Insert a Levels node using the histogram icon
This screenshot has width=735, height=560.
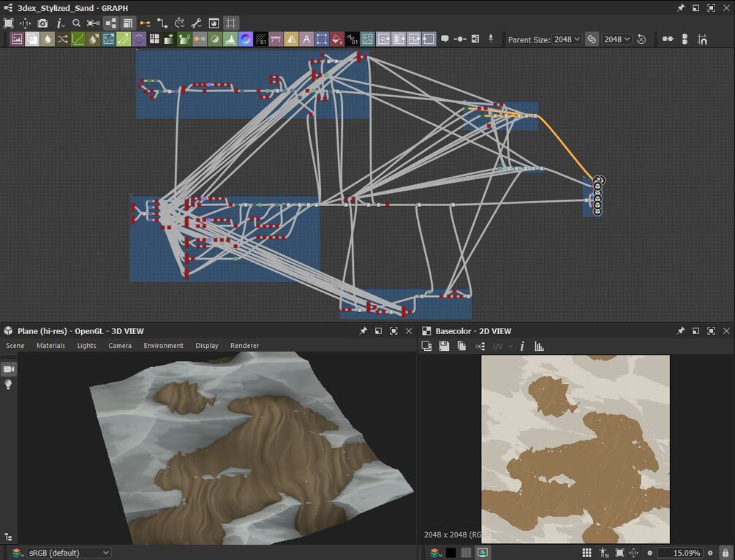click(x=230, y=39)
